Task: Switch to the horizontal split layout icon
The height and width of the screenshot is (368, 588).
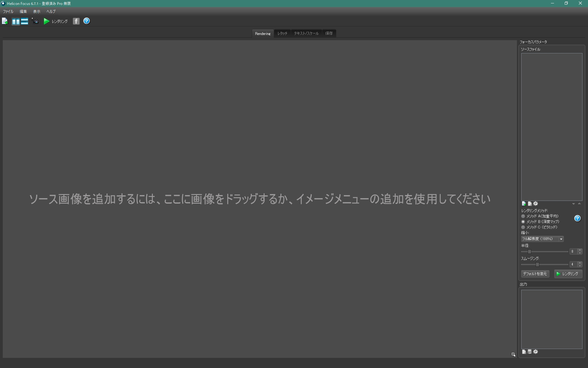Action: click(x=24, y=21)
